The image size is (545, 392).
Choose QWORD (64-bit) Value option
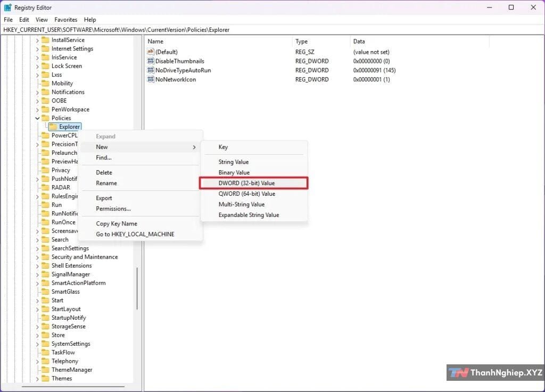pyautogui.click(x=254, y=194)
